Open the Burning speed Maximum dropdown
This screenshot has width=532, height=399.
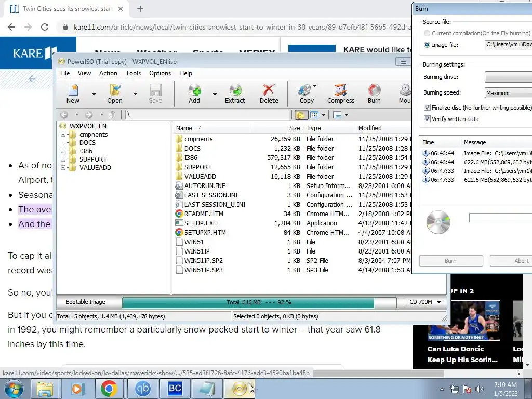[x=509, y=93]
